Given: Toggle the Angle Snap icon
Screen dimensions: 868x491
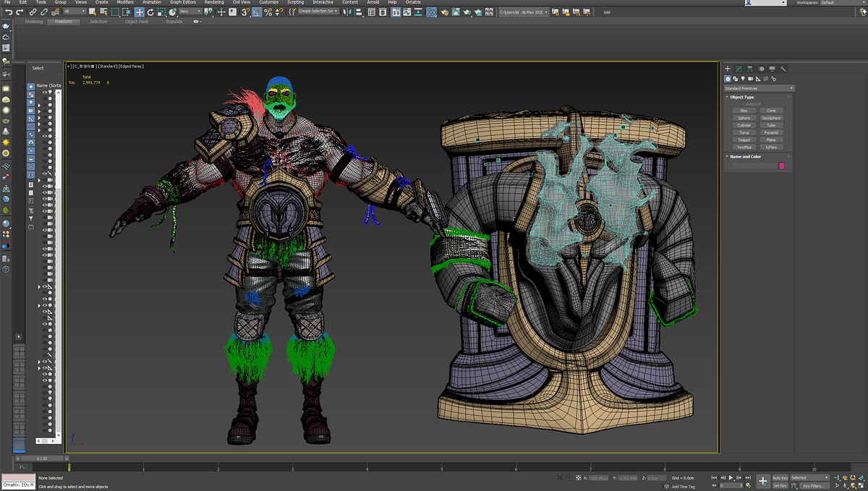Looking at the screenshot, I should (257, 12).
